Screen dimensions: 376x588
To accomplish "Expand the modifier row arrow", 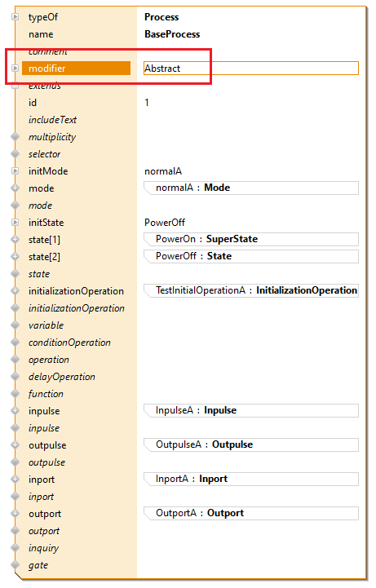I will (x=15, y=69).
